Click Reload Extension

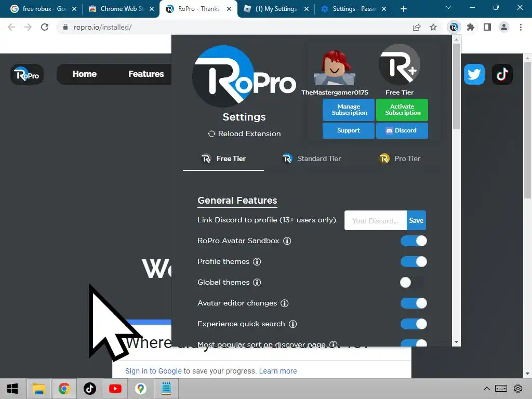[x=244, y=134]
